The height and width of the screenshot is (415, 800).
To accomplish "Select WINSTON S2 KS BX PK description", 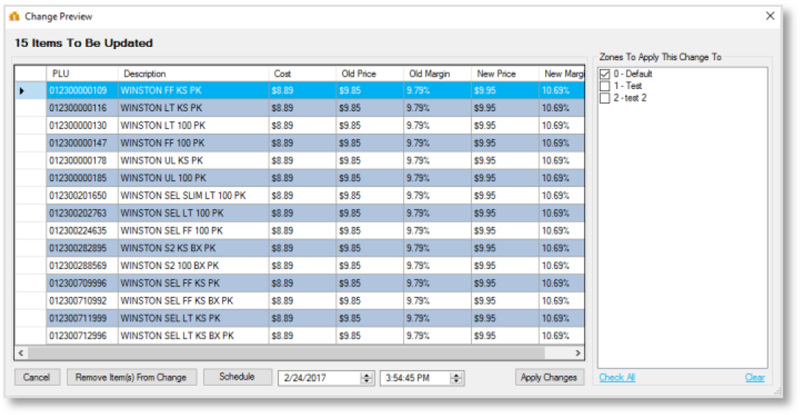I will [193, 248].
